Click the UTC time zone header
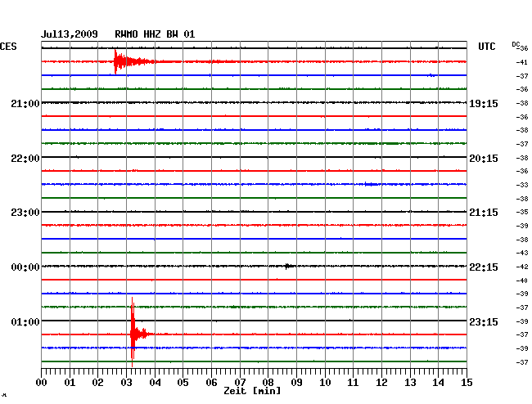Screen dimensions: 532x404 click(486, 47)
